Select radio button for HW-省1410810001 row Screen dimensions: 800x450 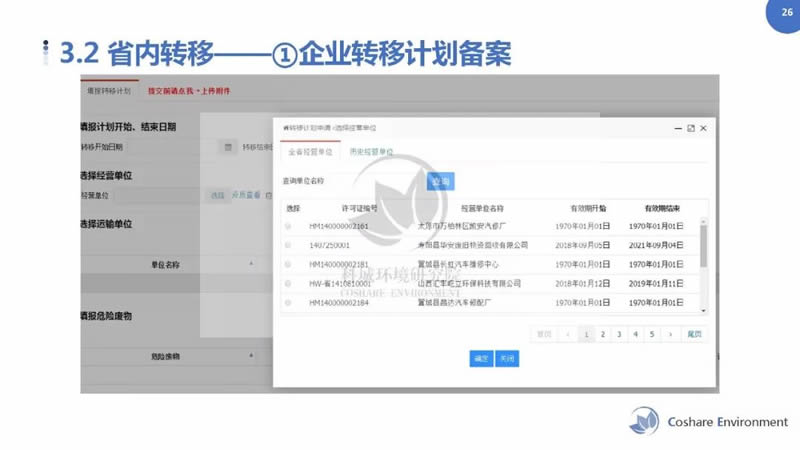289,283
